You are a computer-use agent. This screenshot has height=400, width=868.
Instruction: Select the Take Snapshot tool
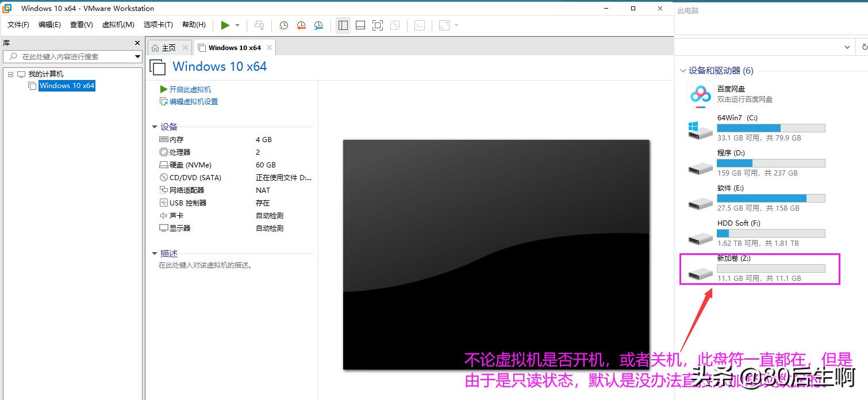[283, 25]
